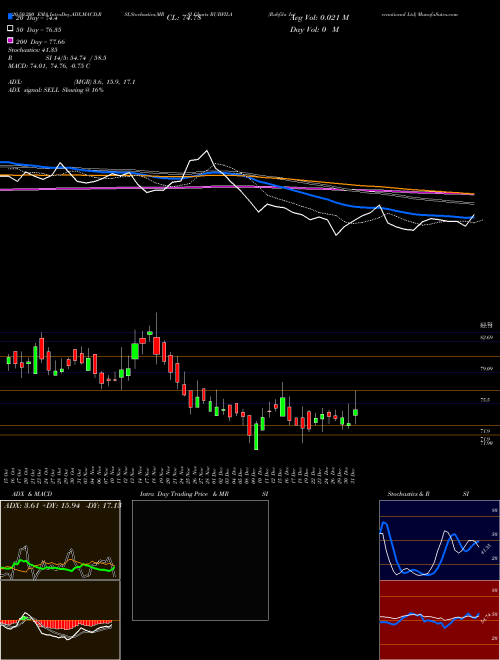Select the '200 Day = 77.66' label
500x660 pixels.
(x=41, y=42)
